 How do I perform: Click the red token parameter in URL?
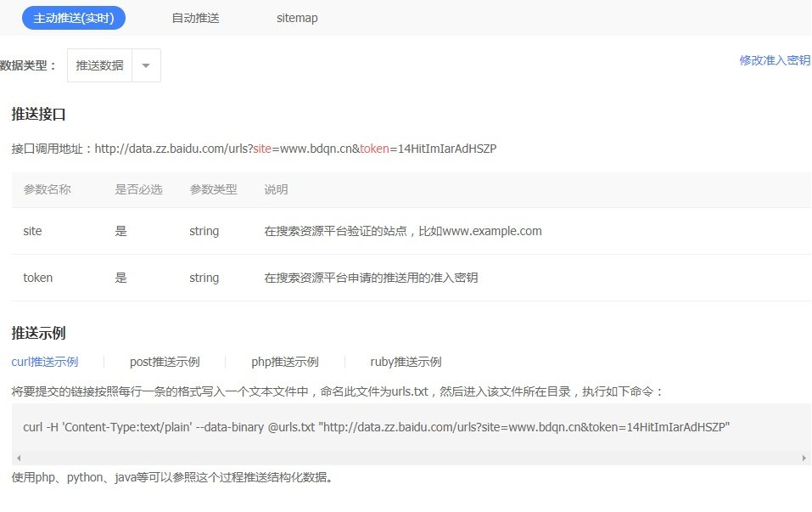tap(375, 149)
